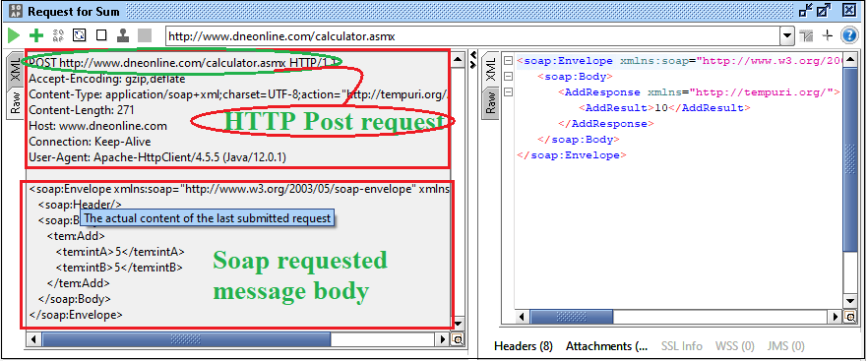Click the gray tab-orientation icon beside the endpoint
This screenshot has width=868, height=361.
807,36
